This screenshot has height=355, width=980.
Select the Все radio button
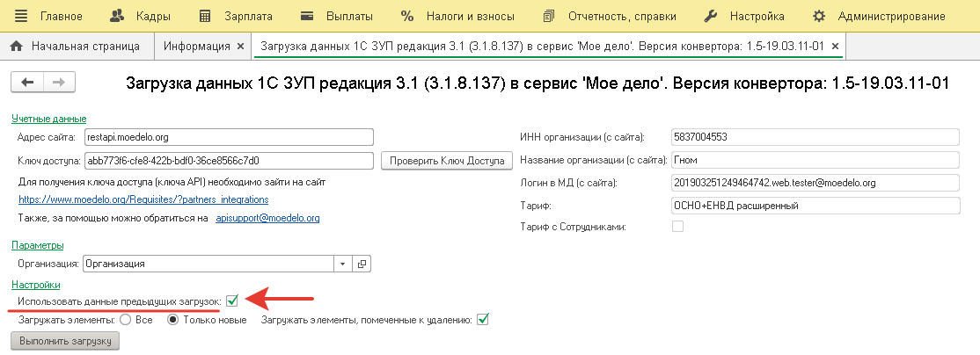point(125,320)
